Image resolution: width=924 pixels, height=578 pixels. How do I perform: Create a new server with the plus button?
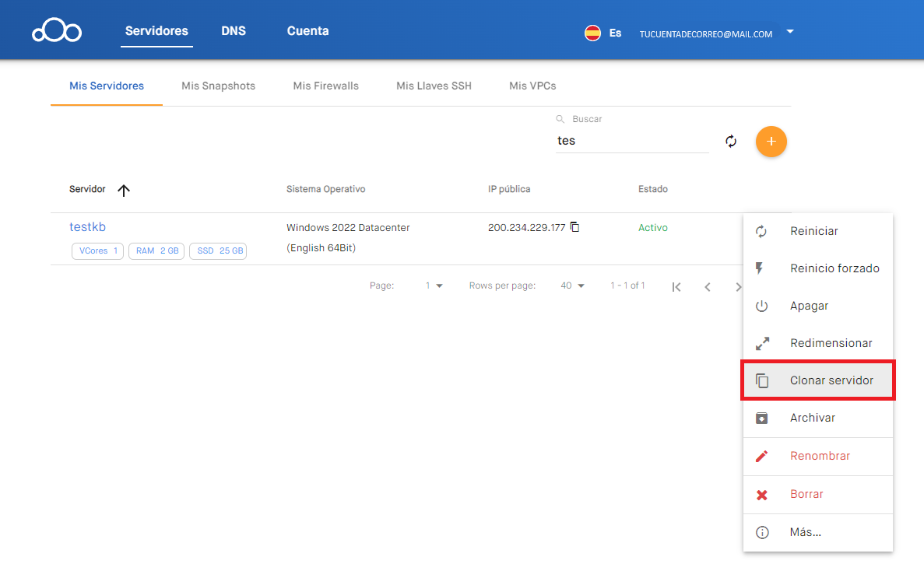tap(771, 142)
